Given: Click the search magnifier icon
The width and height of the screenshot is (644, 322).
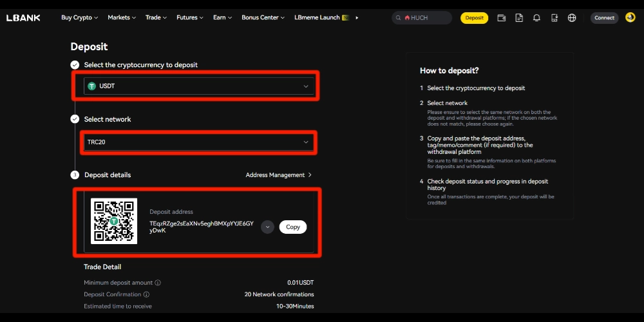Looking at the screenshot, I should pyautogui.click(x=398, y=18).
